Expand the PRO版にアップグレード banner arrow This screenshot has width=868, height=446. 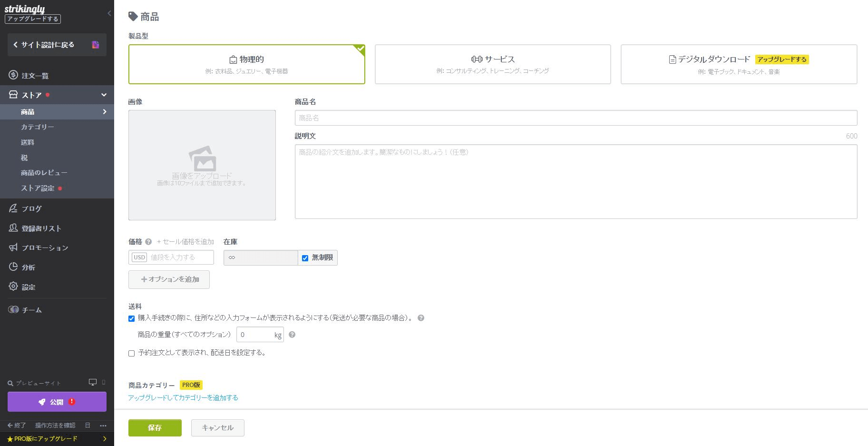[105, 439]
